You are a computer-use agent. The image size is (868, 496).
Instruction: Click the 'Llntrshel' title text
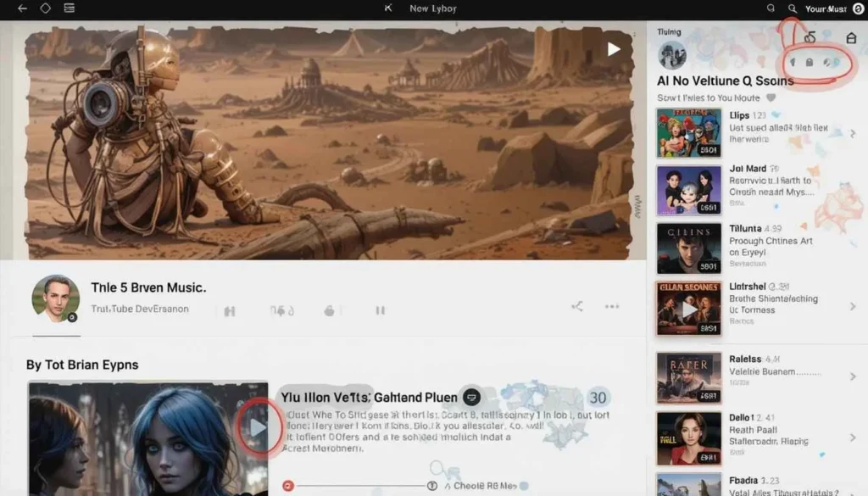(x=748, y=287)
